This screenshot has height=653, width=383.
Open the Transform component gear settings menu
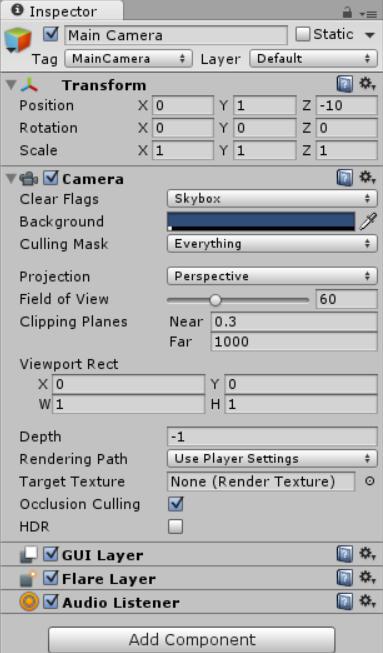(x=367, y=85)
